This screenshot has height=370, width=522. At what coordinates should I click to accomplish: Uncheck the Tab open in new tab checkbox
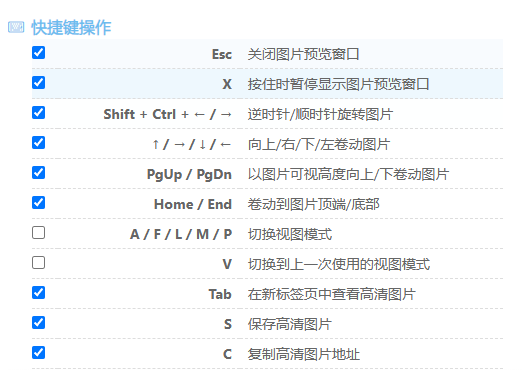point(39,293)
